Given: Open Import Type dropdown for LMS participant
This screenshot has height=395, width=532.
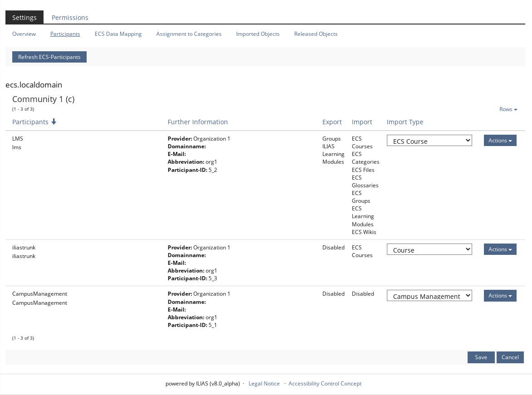Looking at the screenshot, I should (x=429, y=141).
